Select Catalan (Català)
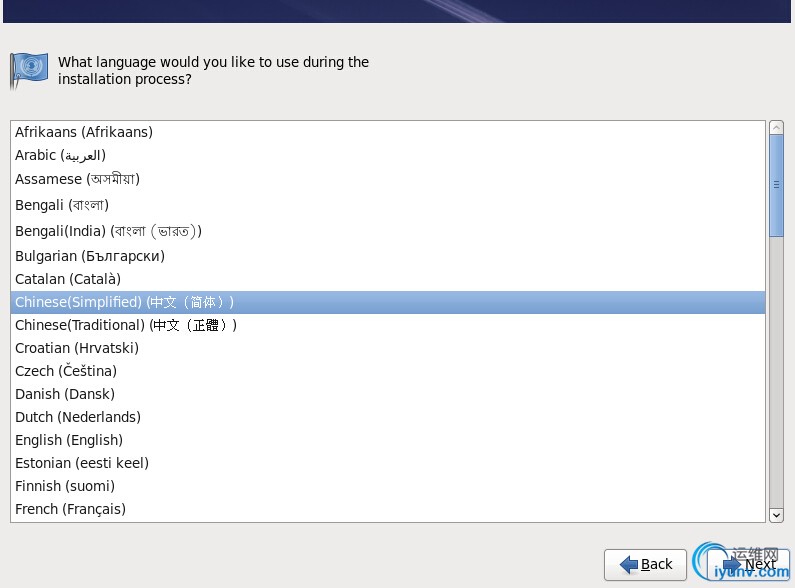Image resolution: width=795 pixels, height=588 pixels. point(387,279)
